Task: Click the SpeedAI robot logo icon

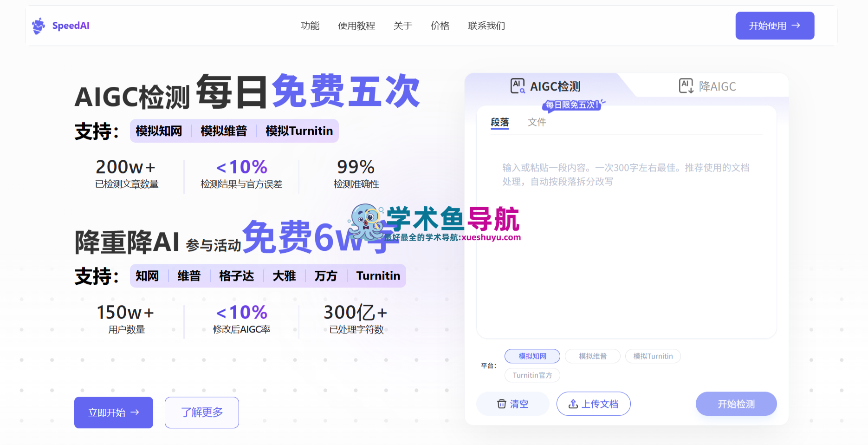Action: pyautogui.click(x=39, y=26)
